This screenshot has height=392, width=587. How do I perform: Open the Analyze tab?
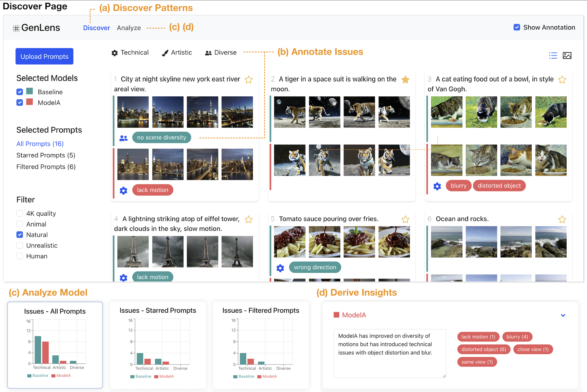click(129, 28)
